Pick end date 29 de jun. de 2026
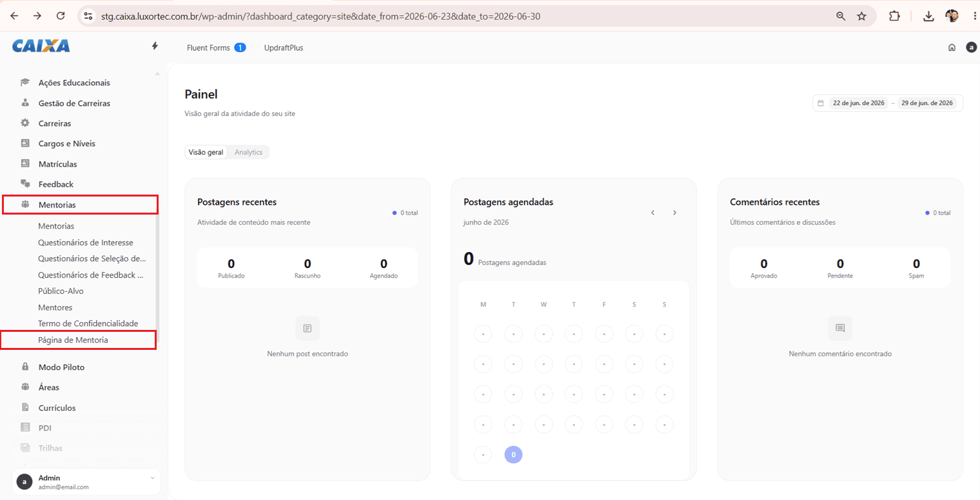980x500 pixels. click(x=927, y=103)
